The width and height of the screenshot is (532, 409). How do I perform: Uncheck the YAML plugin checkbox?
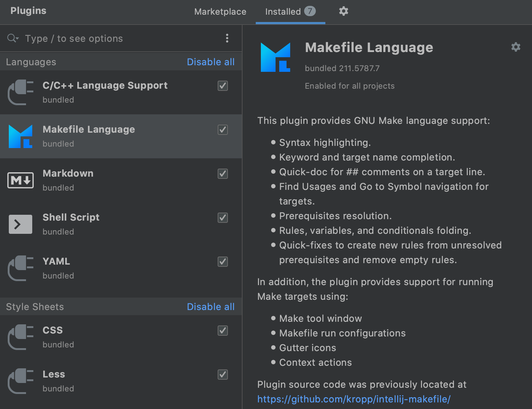point(223,262)
